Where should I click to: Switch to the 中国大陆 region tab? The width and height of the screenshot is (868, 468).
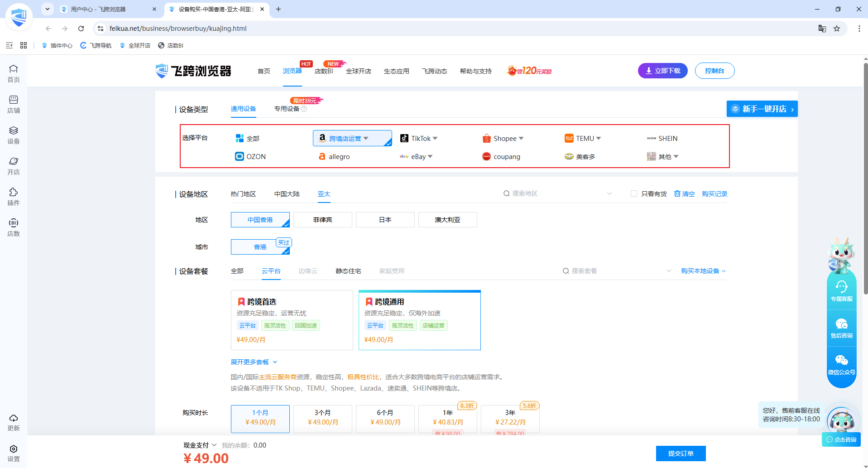(x=287, y=194)
